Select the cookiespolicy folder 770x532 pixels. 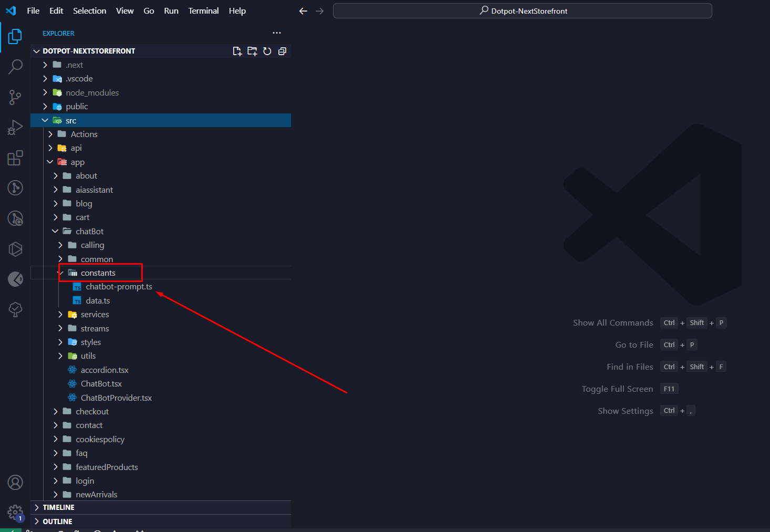pos(161,440)
